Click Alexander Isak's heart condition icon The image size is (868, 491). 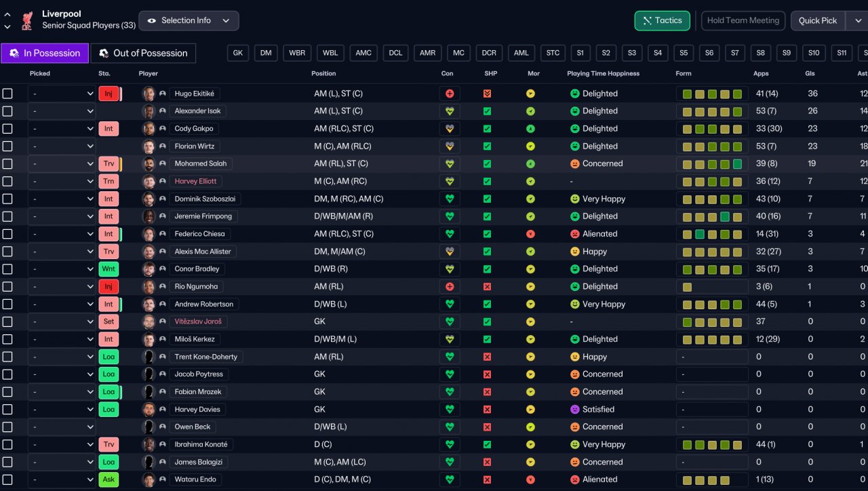450,111
